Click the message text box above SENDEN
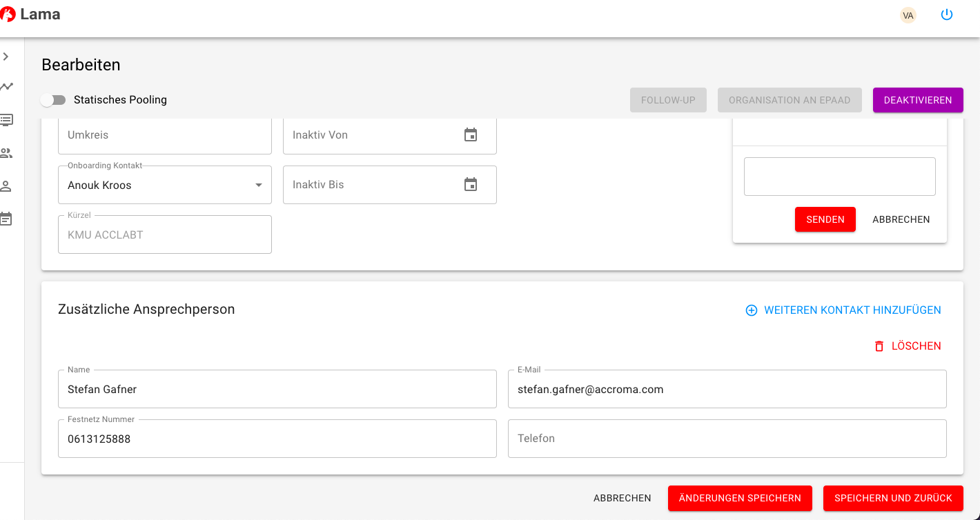This screenshot has height=520, width=980. [840, 177]
